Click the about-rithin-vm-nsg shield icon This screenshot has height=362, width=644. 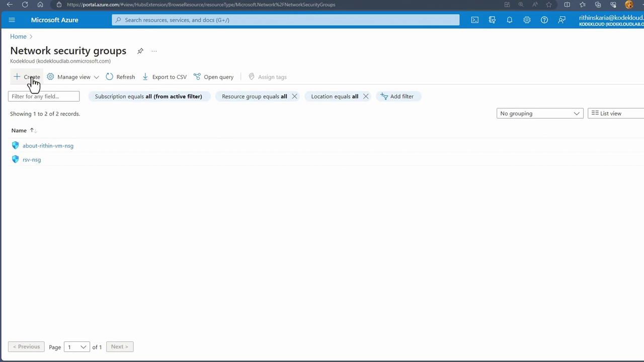click(15, 145)
